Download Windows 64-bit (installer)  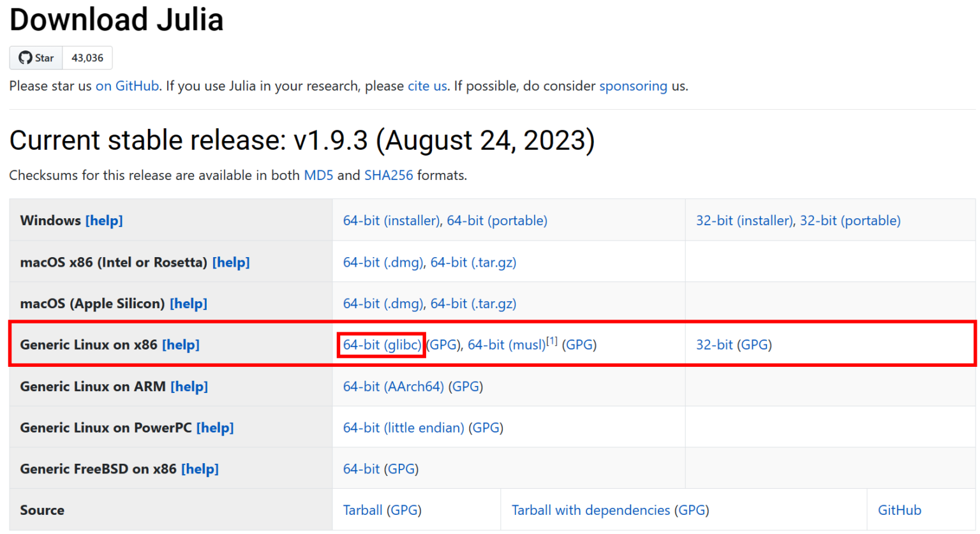point(391,221)
